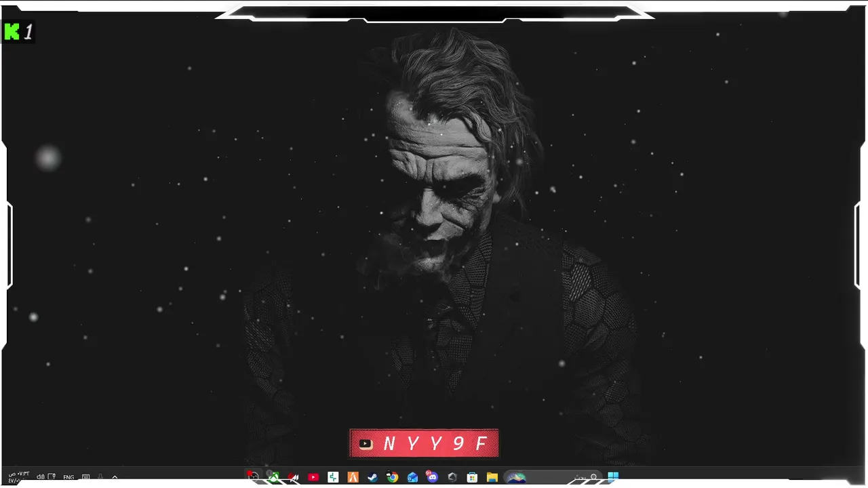Launch the Xbox app from the taskbar

pos(273,476)
